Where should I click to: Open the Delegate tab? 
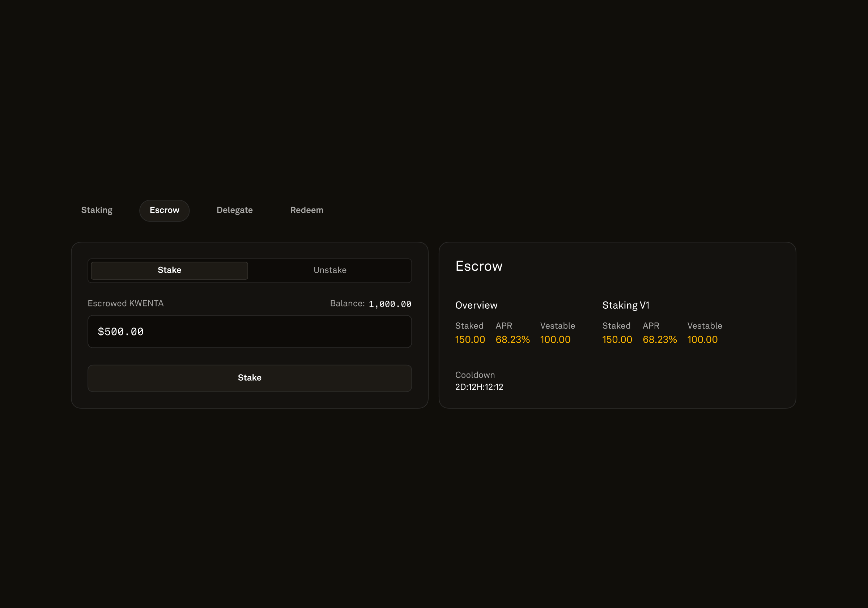(235, 210)
